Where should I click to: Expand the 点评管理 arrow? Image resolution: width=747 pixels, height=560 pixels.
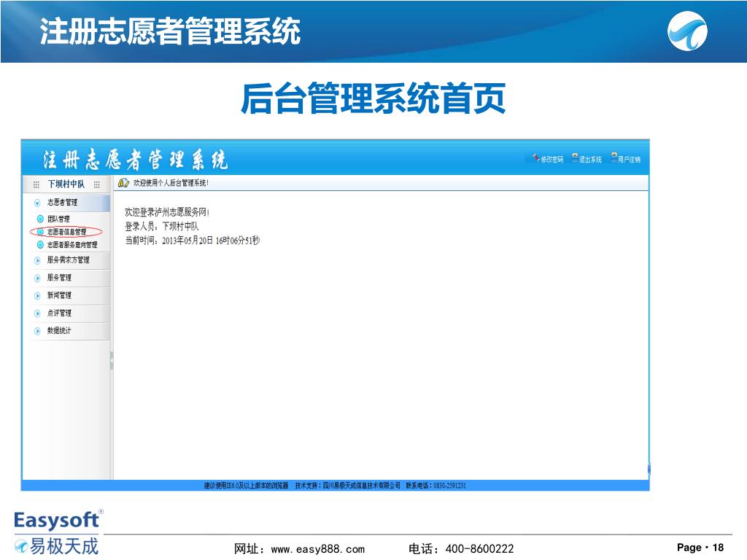click(x=37, y=314)
